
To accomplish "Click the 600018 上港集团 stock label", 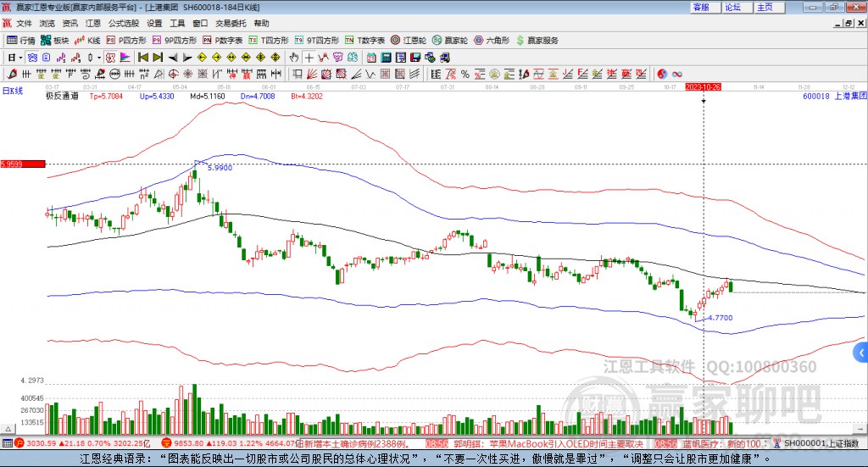I will pyautogui.click(x=834, y=96).
